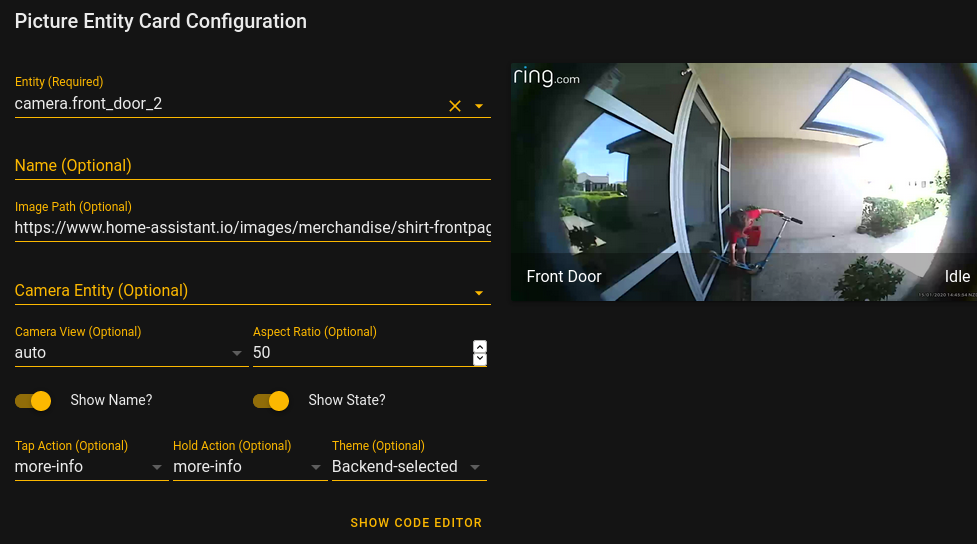Open the Tap Action dropdown
This screenshot has height=544, width=977.
pos(92,467)
